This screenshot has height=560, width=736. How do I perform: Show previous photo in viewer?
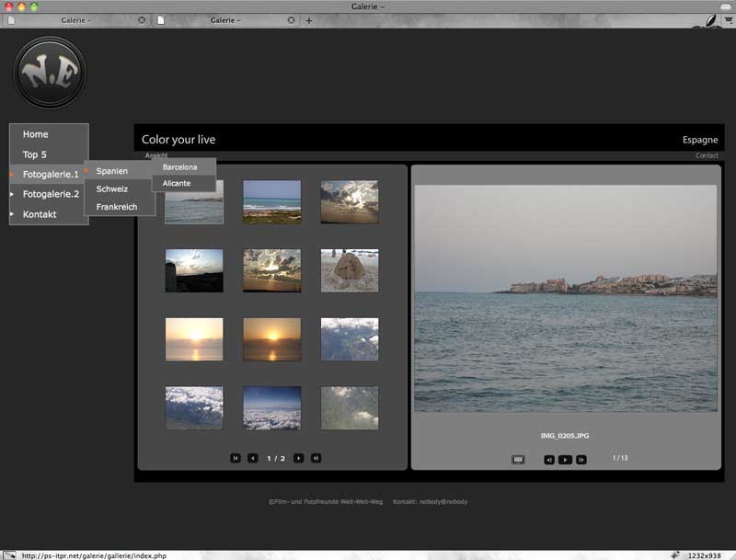(x=549, y=460)
